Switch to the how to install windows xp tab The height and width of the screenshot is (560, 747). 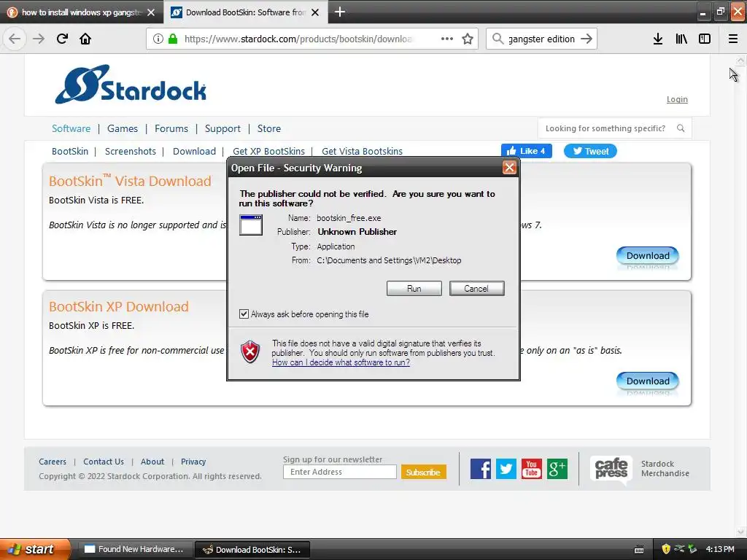coord(82,12)
